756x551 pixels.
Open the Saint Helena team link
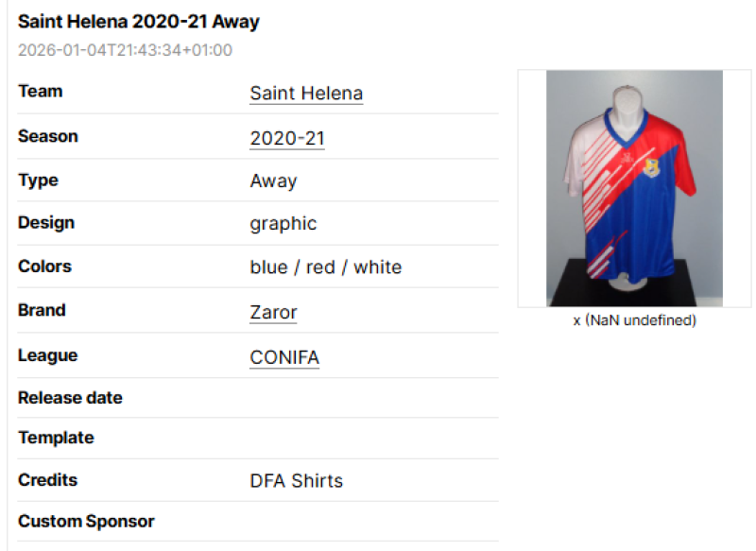coord(306,94)
